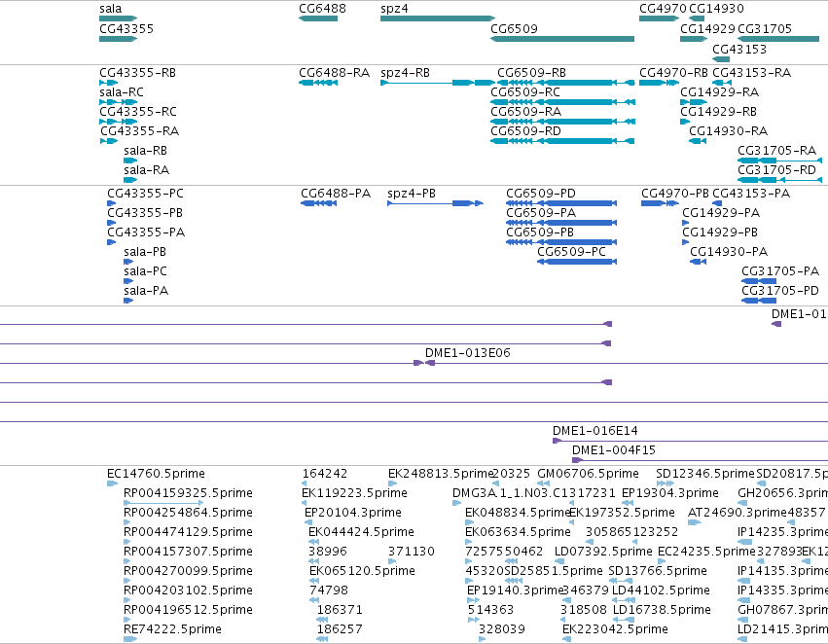Viewport: 828px width, 644px height.
Task: Select the sala gene label
Action: (x=110, y=9)
